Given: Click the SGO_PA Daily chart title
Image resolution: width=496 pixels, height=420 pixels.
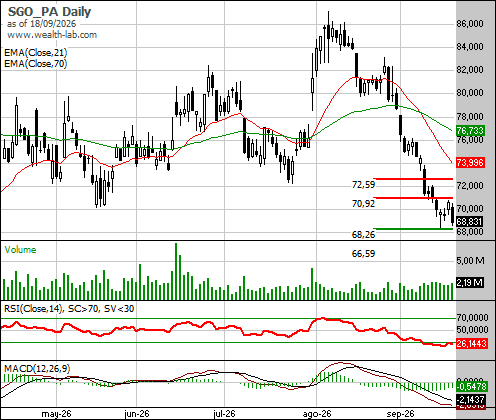Looking at the screenshot, I should coord(49,11).
